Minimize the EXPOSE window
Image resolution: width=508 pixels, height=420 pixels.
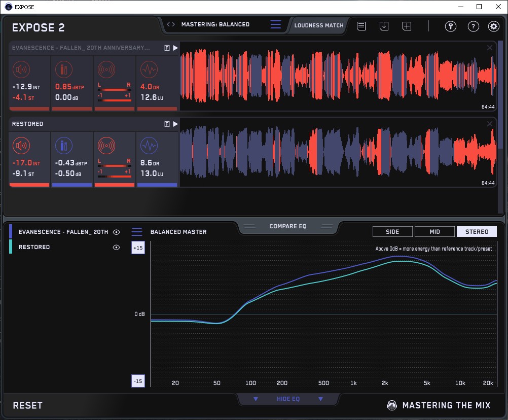461,7
